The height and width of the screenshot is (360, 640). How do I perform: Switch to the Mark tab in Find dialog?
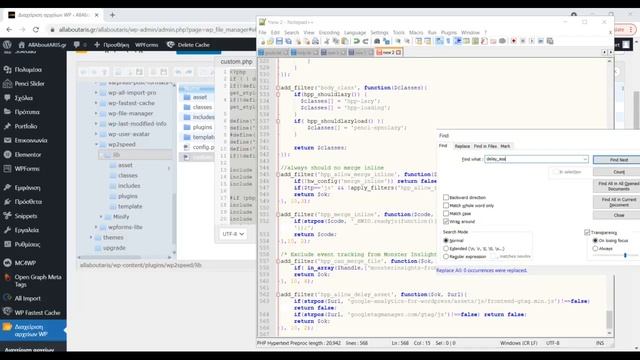point(505,146)
